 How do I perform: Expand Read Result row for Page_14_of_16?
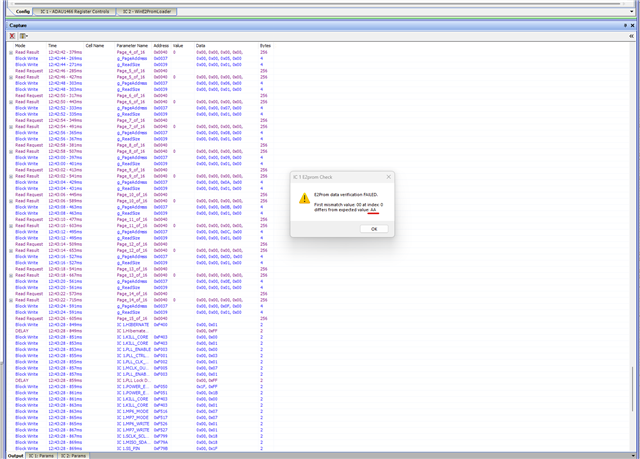(11, 300)
